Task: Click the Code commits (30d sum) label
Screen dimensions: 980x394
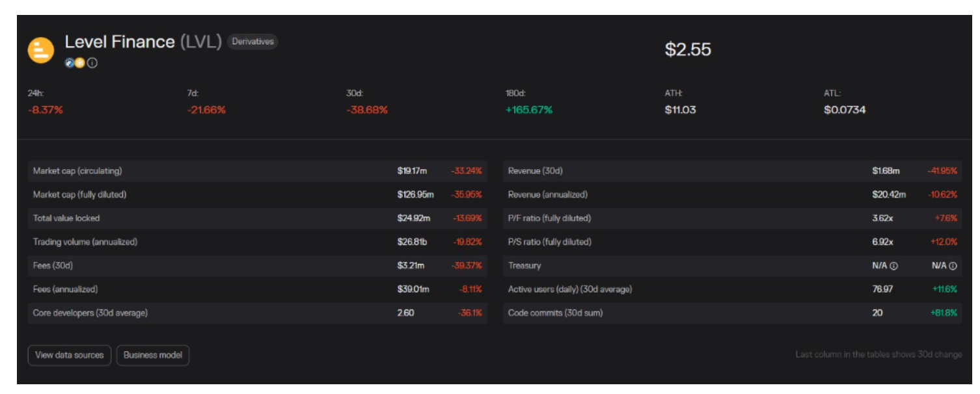Action: [555, 313]
